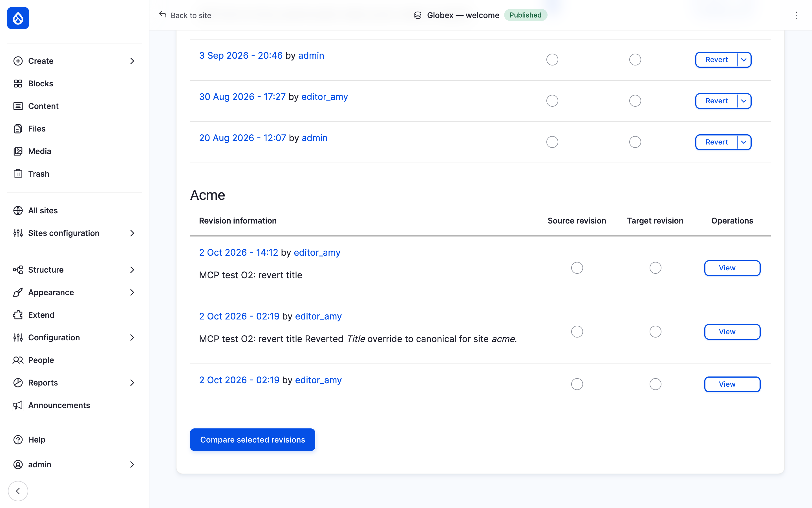The width and height of the screenshot is (812, 508).
Task: Expand the Structure menu chevron
Action: point(132,270)
